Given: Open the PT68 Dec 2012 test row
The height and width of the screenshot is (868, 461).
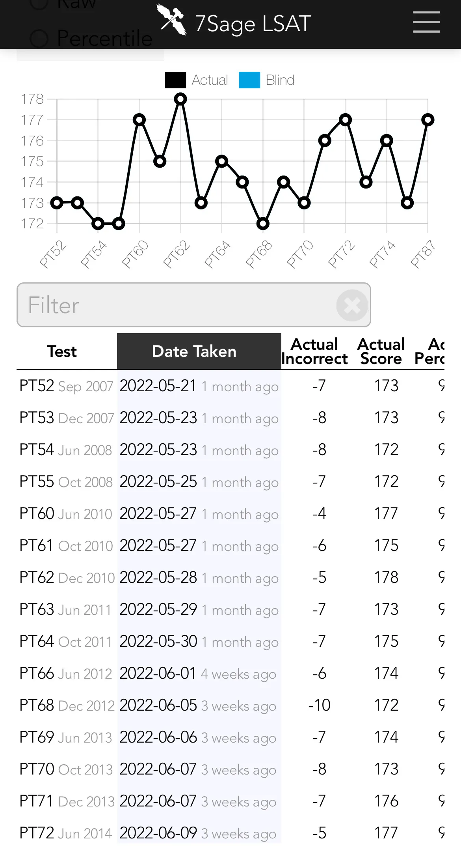Looking at the screenshot, I should coord(37,705).
